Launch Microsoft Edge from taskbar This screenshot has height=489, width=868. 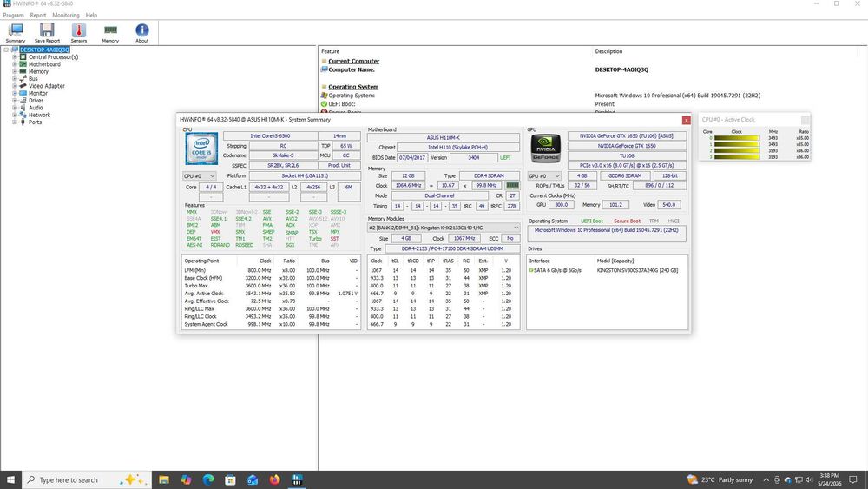tap(208, 479)
